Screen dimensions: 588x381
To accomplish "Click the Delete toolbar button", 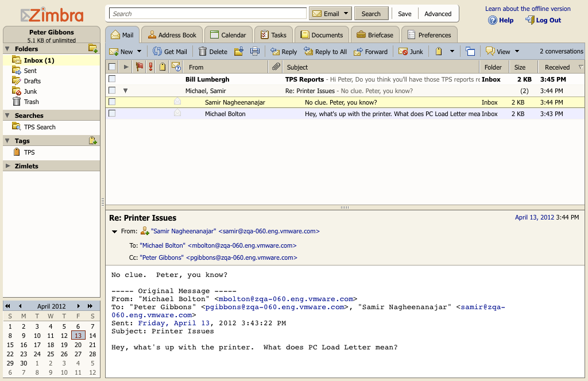I will (x=213, y=51).
